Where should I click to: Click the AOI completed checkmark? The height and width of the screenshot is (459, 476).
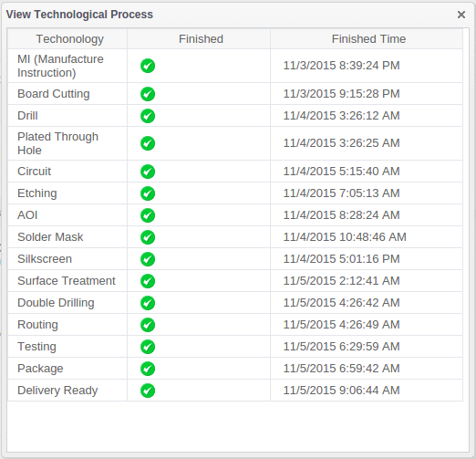pos(148,215)
